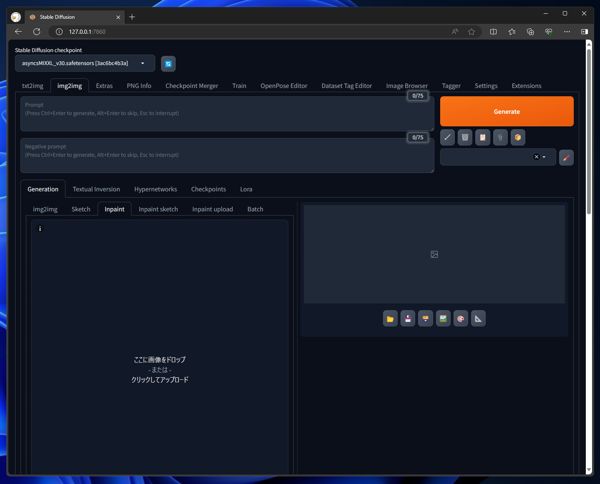Expand the styles dropdown arrow

(x=544, y=157)
